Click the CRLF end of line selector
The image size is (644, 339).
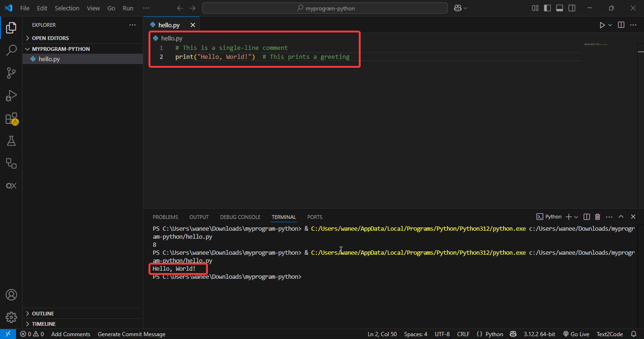463,334
